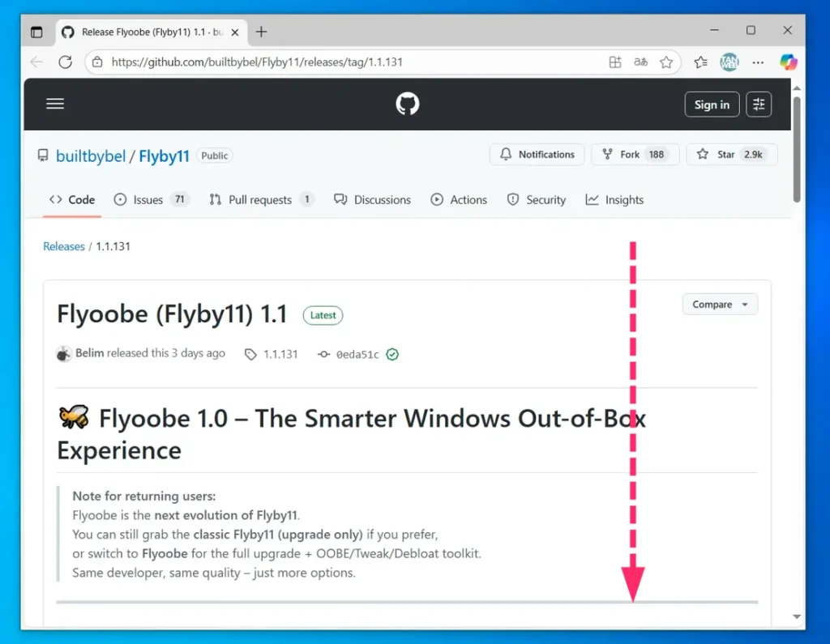830x644 pixels.
Task: Open the Actions tab
Action: [459, 200]
